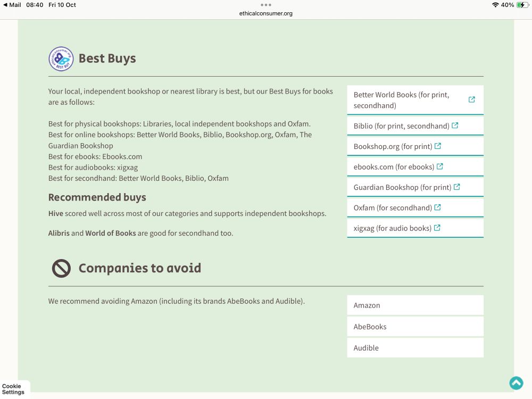
Task: Click the bold Alibris text
Action: click(59, 233)
